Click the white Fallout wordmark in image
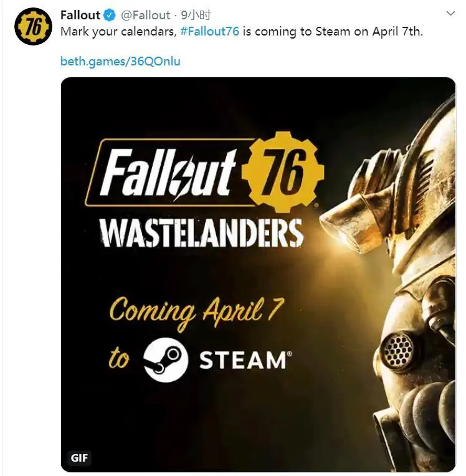 [x=168, y=173]
